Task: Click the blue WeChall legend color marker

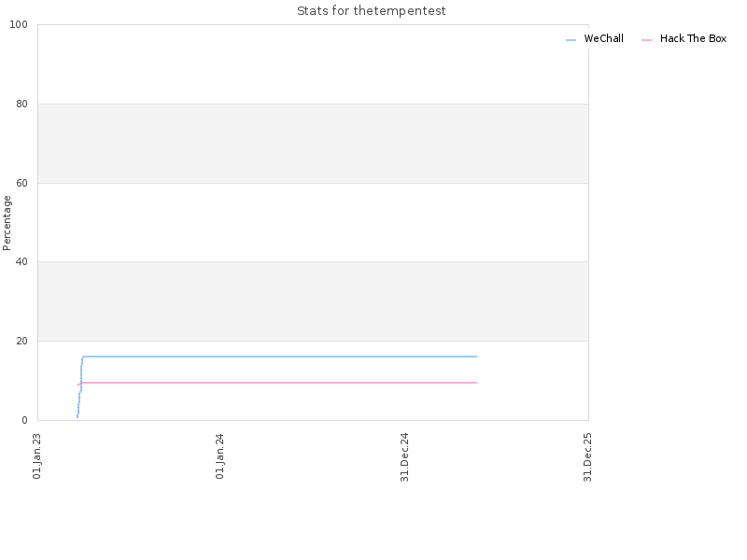Action: 571,40
